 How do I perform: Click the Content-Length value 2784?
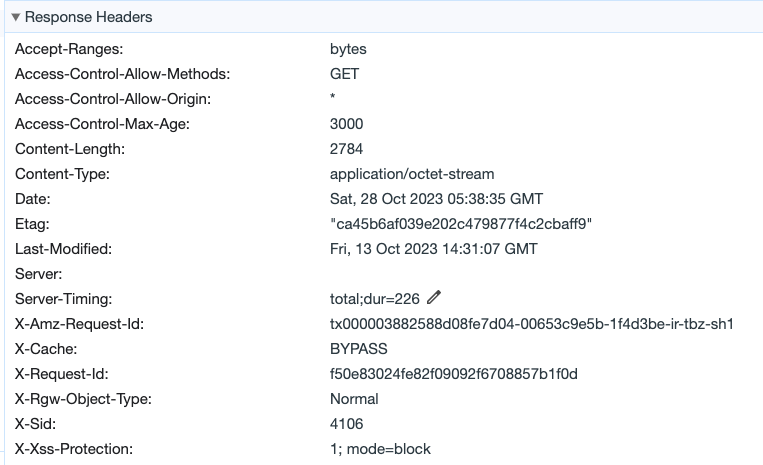346,149
